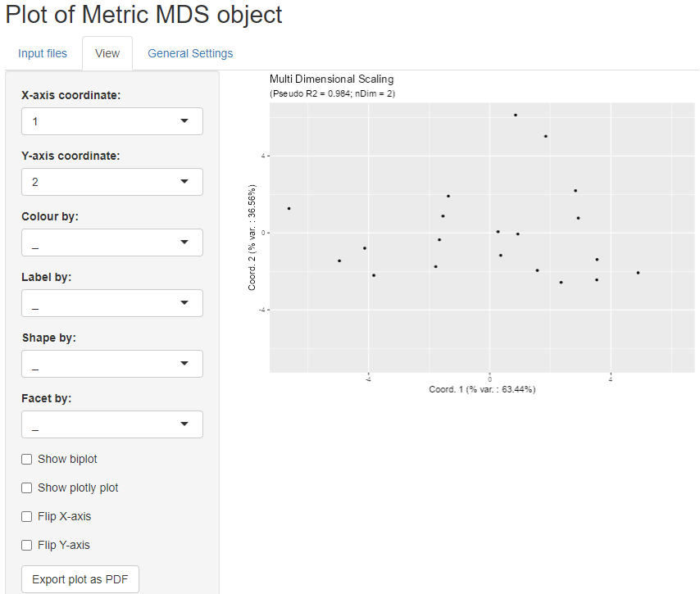Image resolution: width=700 pixels, height=594 pixels.
Task: Open the Facet by dropdown
Action: click(x=112, y=424)
